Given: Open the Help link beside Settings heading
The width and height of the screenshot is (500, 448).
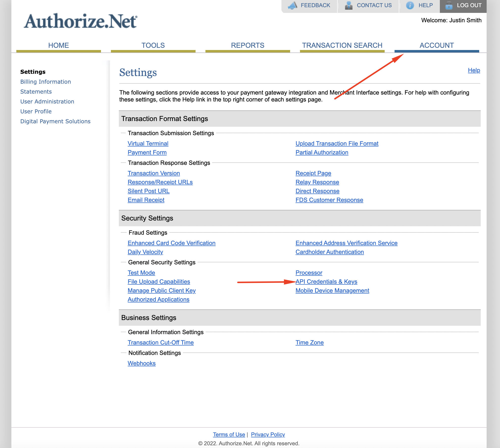Looking at the screenshot, I should 474,70.
